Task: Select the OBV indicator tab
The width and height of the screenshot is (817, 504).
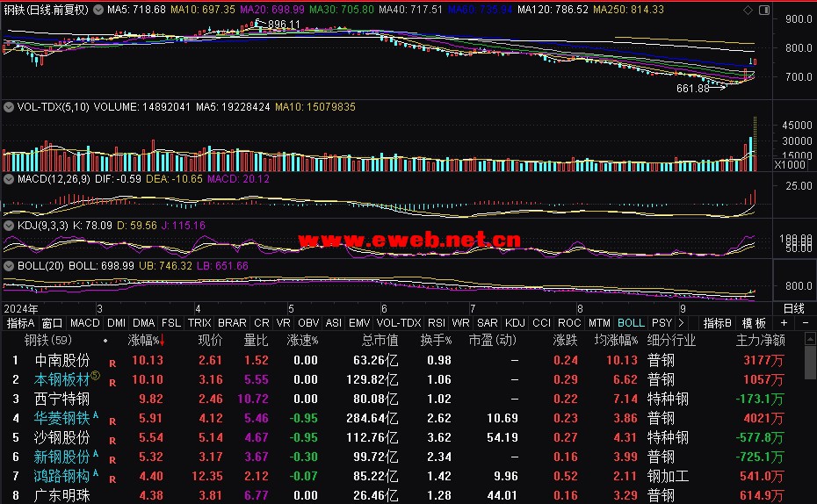Action: [x=308, y=323]
